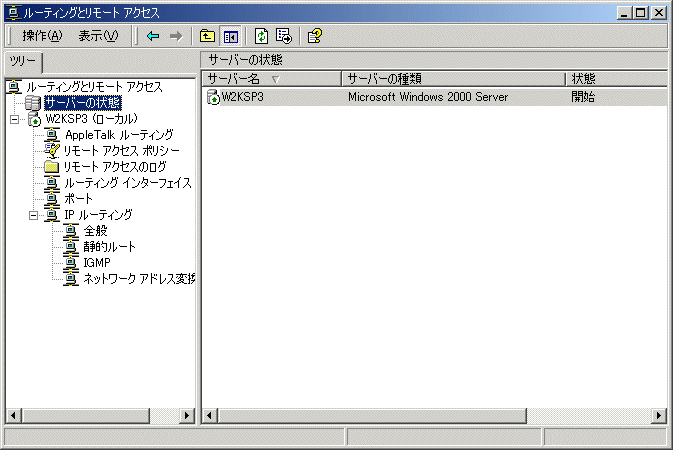This screenshot has height=450, width=673.
Task: Select IGMP tree label
Action: click(x=97, y=263)
